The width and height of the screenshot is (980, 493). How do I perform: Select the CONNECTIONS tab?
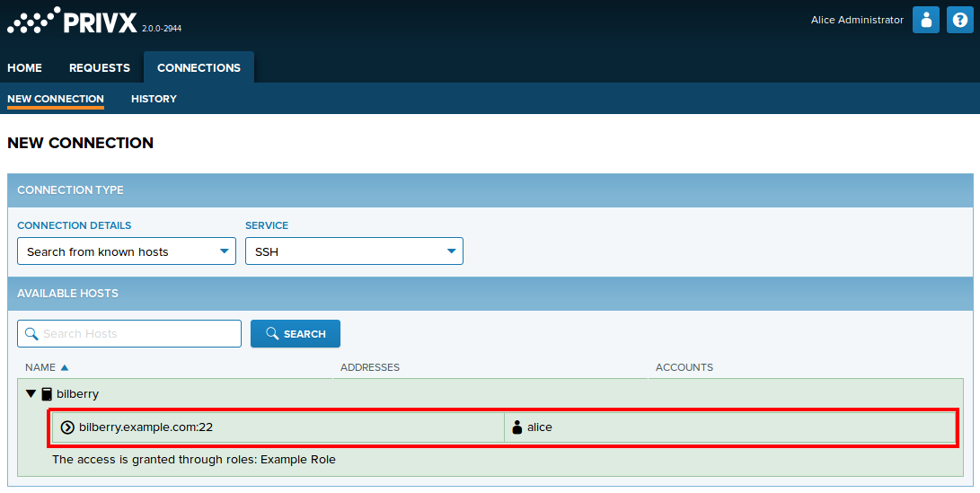coord(199,67)
